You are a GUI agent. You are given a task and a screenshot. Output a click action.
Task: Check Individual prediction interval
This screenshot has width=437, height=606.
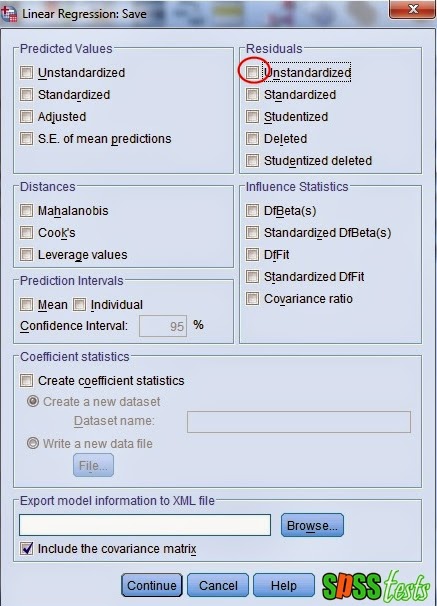click(x=79, y=304)
